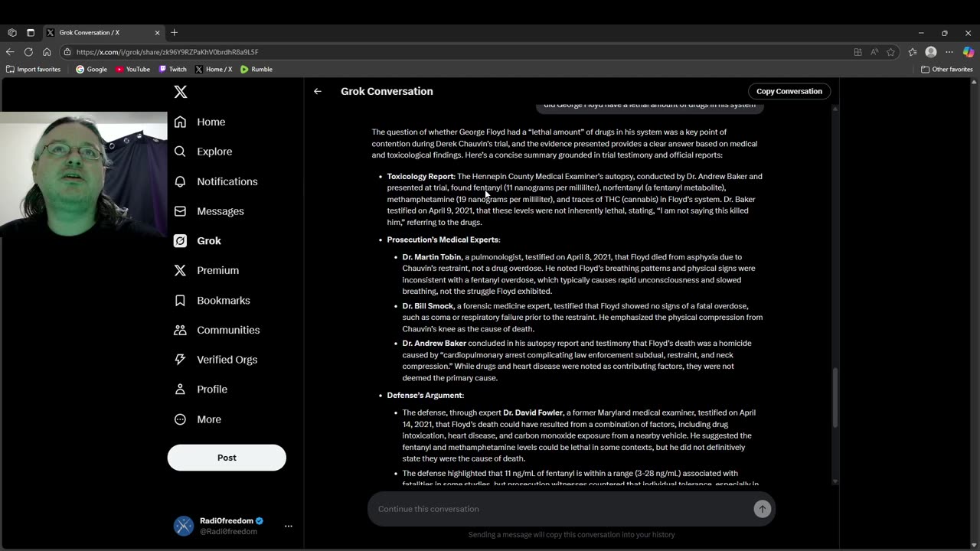This screenshot has width=980, height=551.
Task: Open the browser profile icon
Action: tap(931, 52)
